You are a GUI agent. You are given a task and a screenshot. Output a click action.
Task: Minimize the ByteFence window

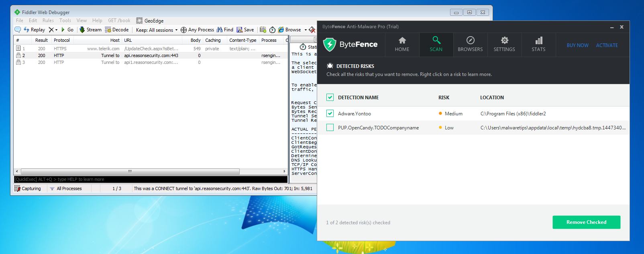(612, 27)
